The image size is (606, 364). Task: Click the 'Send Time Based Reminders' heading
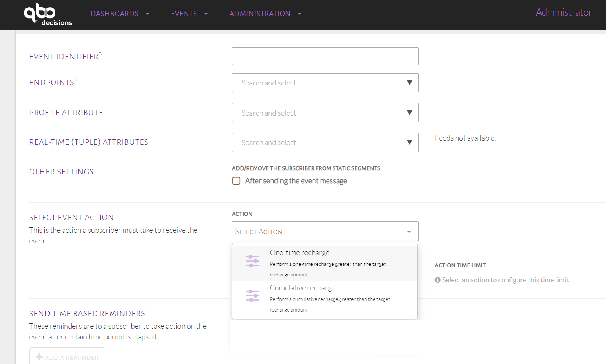click(87, 314)
